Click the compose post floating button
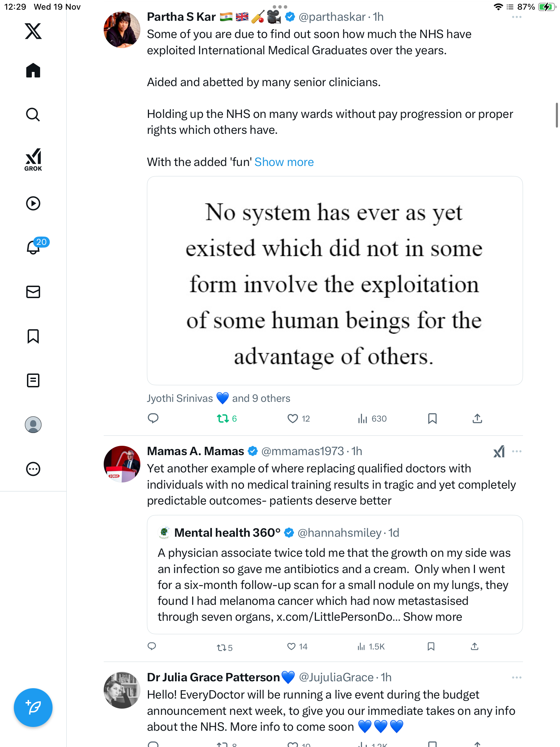 tap(33, 707)
